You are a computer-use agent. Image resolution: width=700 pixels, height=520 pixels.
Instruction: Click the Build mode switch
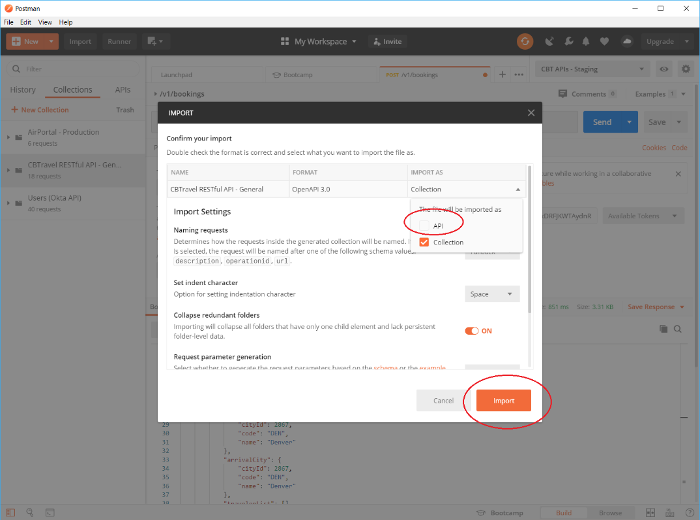(564, 512)
